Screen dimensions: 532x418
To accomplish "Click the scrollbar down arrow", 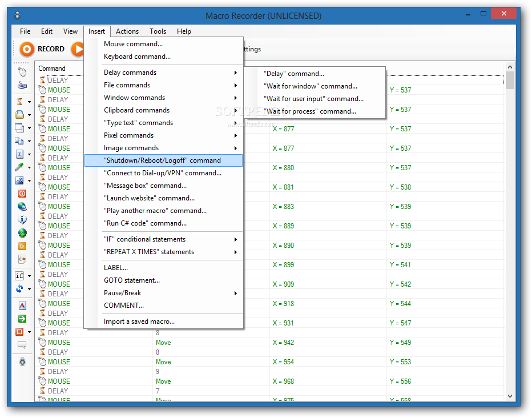I will [x=510, y=396].
